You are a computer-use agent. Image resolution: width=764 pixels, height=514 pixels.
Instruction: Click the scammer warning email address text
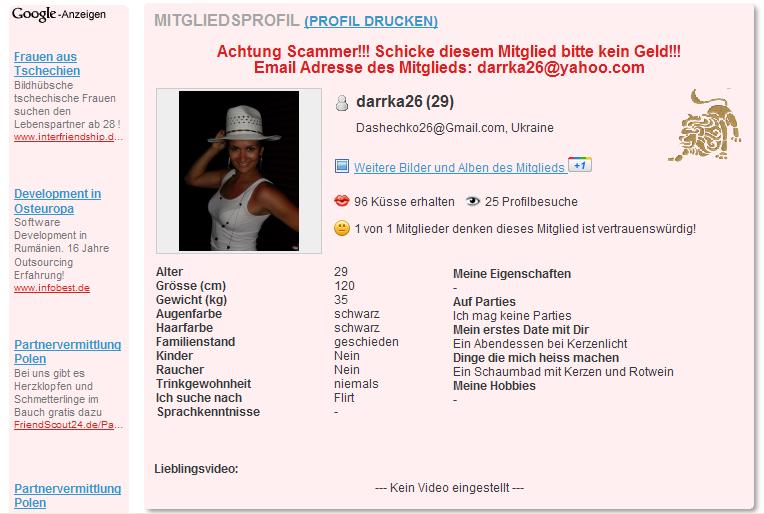click(x=560, y=67)
